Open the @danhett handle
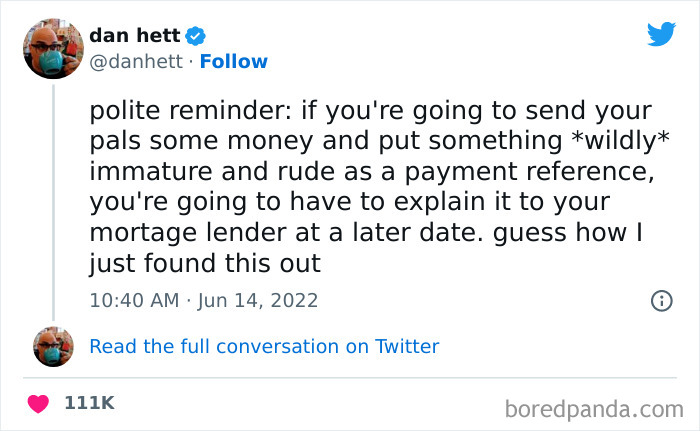Screen dimensions: 700x431 (138, 62)
